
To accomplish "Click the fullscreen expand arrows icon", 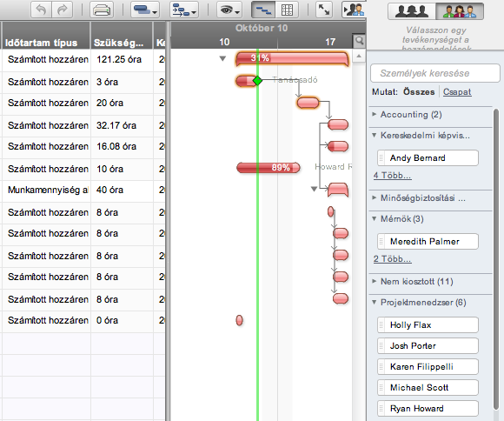I will 323,10.
